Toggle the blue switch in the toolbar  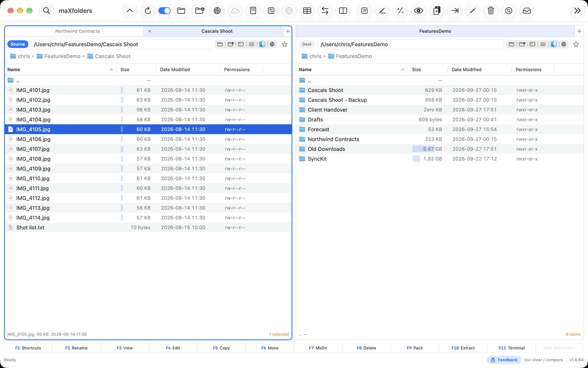pos(164,11)
